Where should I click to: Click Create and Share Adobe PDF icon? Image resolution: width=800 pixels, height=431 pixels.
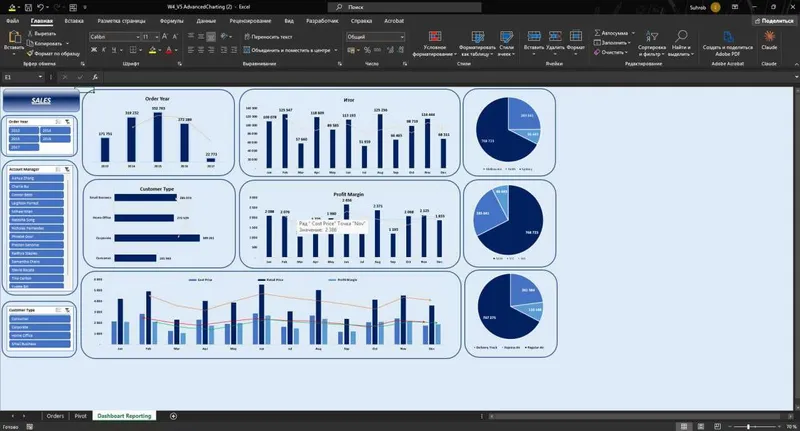pyautogui.click(x=728, y=37)
